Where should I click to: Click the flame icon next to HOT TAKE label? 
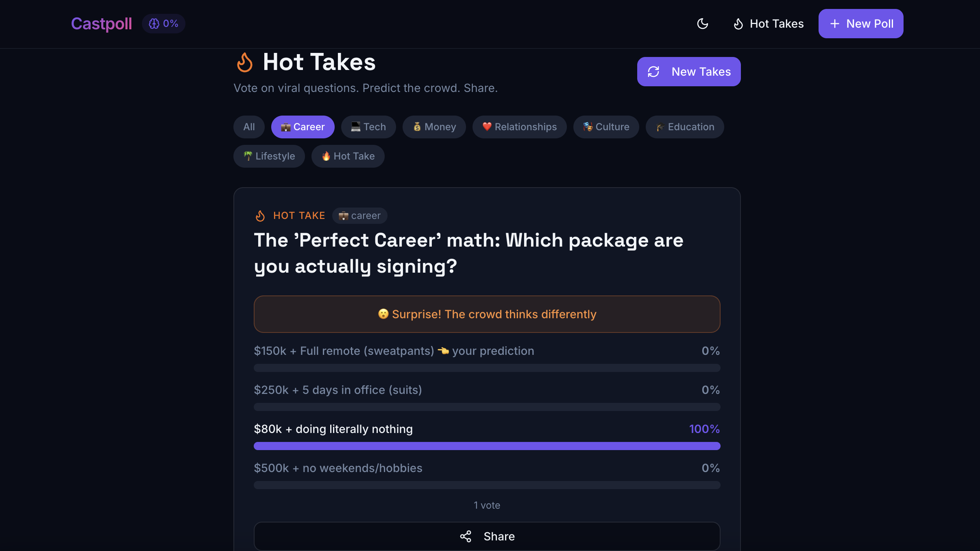[x=260, y=216]
